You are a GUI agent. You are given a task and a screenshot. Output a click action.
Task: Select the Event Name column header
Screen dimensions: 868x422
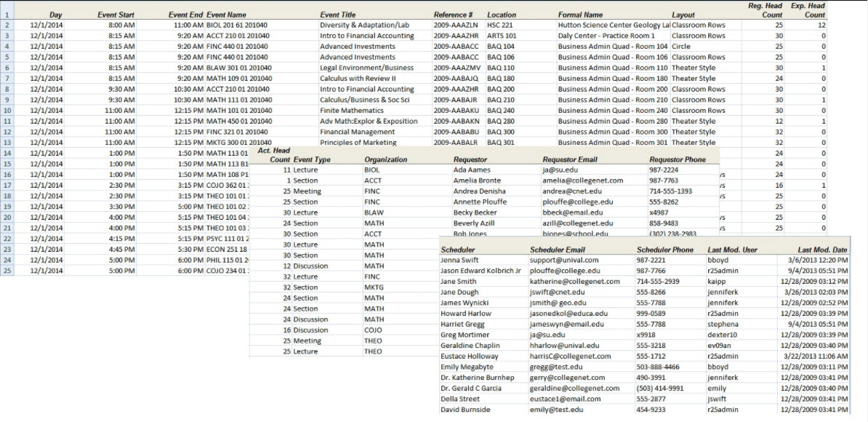pyautogui.click(x=226, y=15)
